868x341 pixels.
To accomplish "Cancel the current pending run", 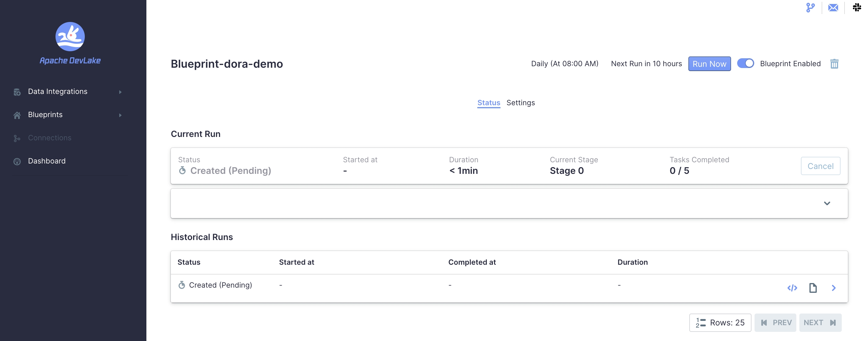I will [x=820, y=166].
